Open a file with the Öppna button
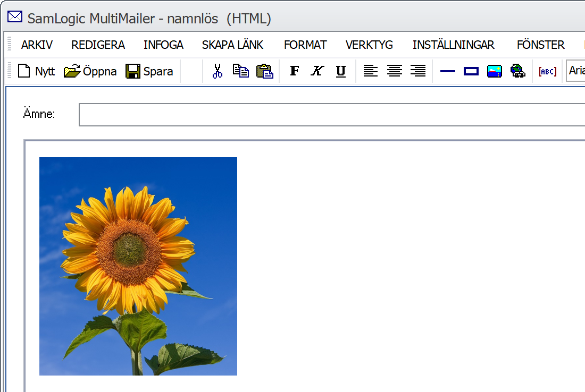Screen dimensions: 585x392 coord(90,71)
